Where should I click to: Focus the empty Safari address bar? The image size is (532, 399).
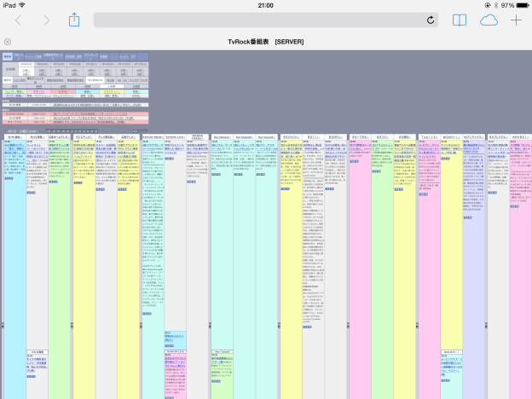pos(259,20)
